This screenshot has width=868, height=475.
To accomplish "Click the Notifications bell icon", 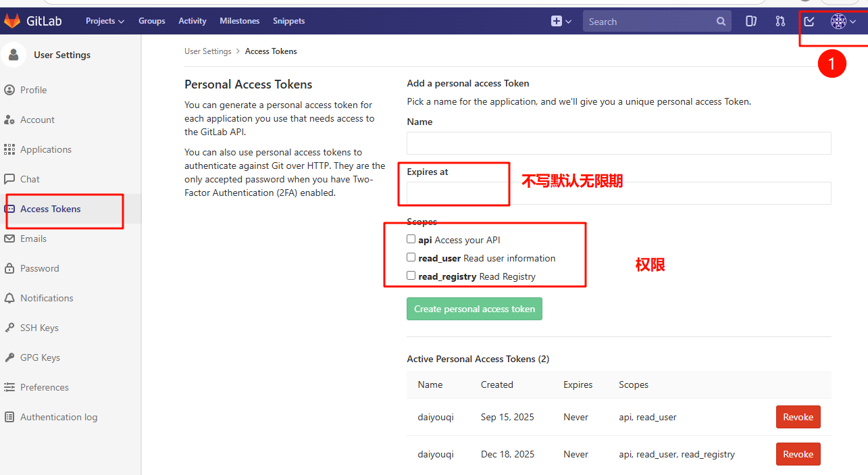I will pyautogui.click(x=9, y=298).
